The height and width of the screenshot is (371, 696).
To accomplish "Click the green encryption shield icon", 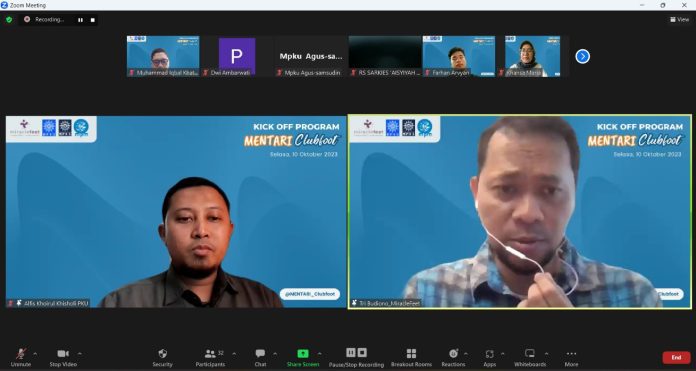I will click(x=9, y=20).
